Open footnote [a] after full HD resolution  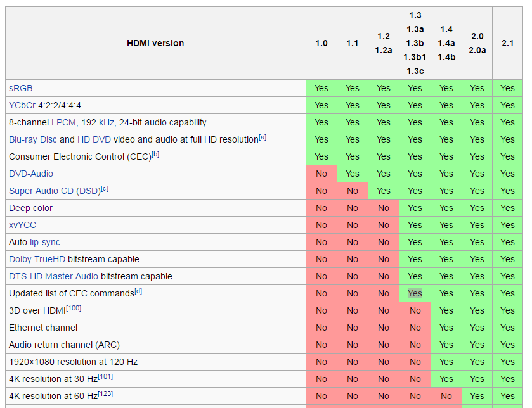[263, 137]
